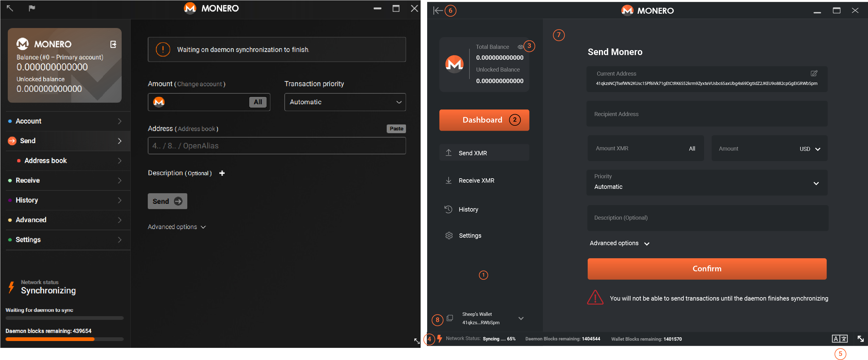Image resolution: width=868 pixels, height=360 pixels.
Task: Open the USD currency dropdown
Action: [810, 149]
